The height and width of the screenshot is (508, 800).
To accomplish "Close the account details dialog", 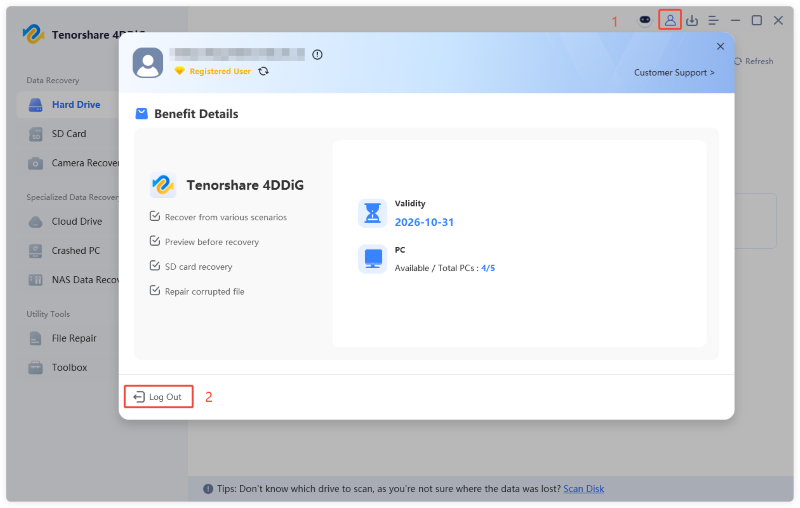I will pyautogui.click(x=720, y=46).
